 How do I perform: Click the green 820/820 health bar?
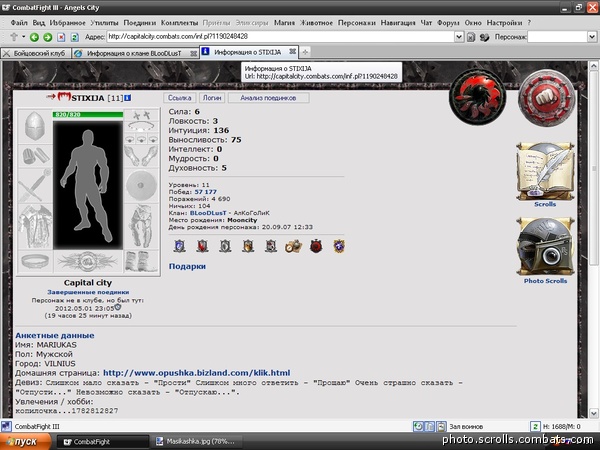tap(88, 114)
